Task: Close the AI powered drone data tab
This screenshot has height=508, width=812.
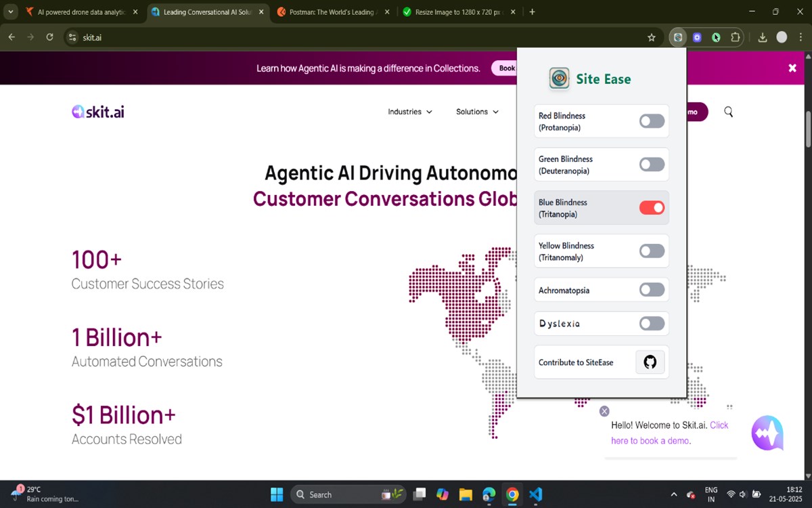Action: coord(135,12)
